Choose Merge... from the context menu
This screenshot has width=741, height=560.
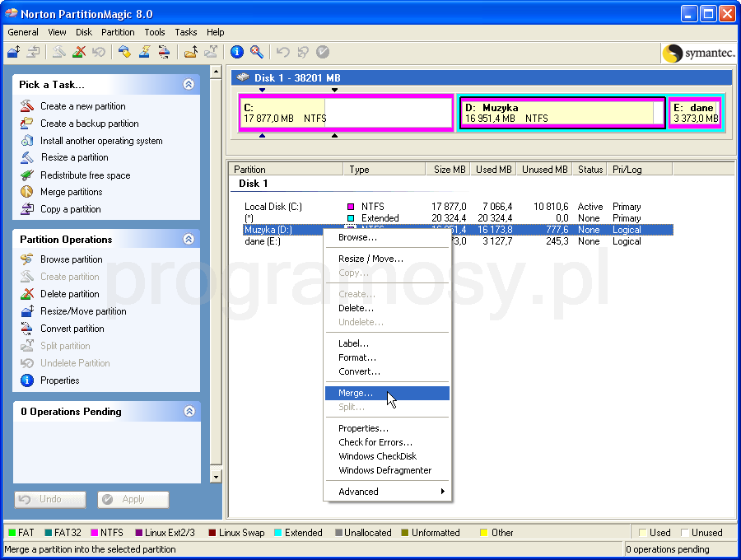tap(356, 394)
